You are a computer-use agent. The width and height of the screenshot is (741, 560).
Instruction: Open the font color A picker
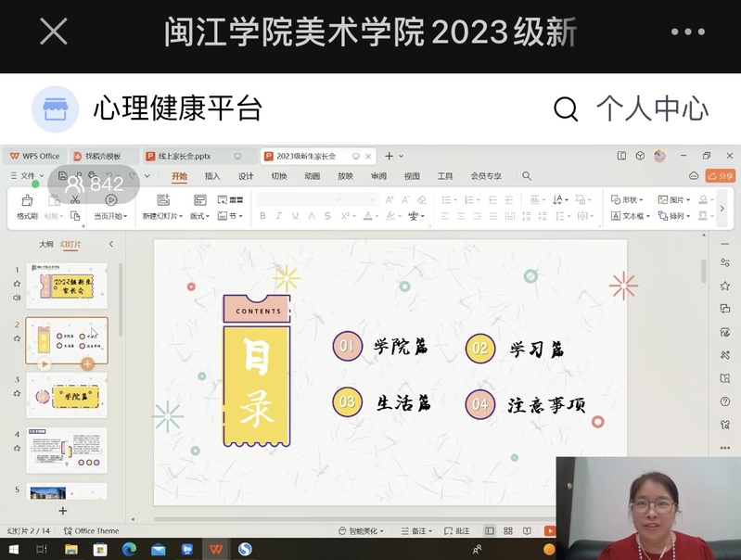click(367, 216)
